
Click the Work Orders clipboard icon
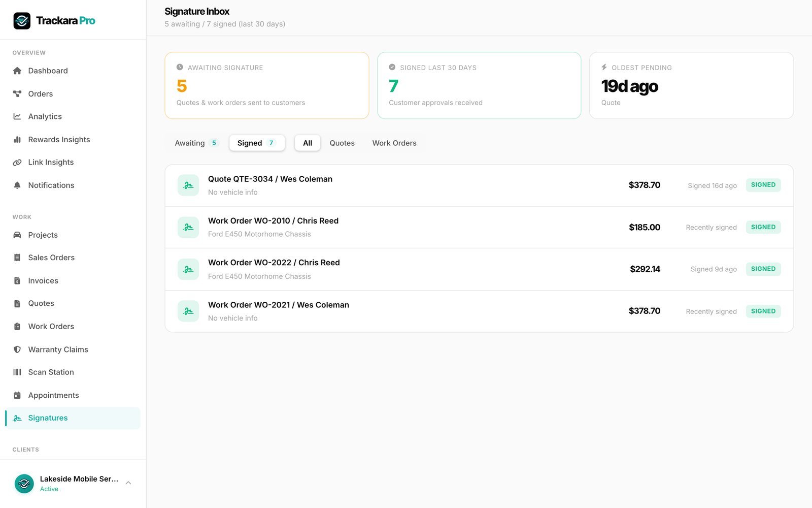pyautogui.click(x=17, y=327)
